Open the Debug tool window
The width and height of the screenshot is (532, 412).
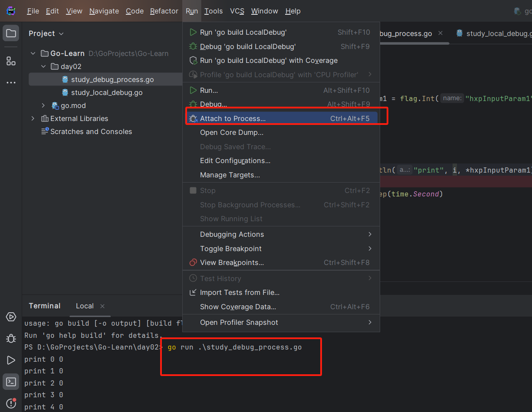pyautogui.click(x=10, y=339)
